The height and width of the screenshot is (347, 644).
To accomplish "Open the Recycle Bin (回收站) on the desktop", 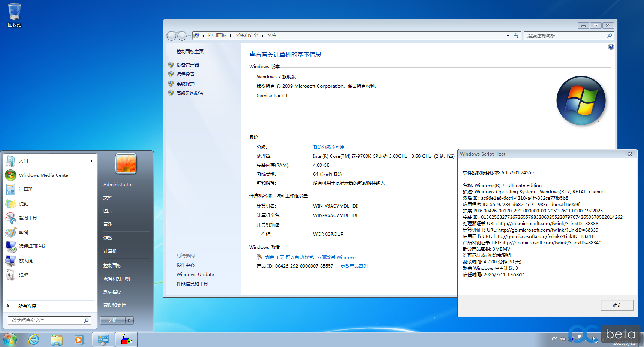I will (15, 15).
